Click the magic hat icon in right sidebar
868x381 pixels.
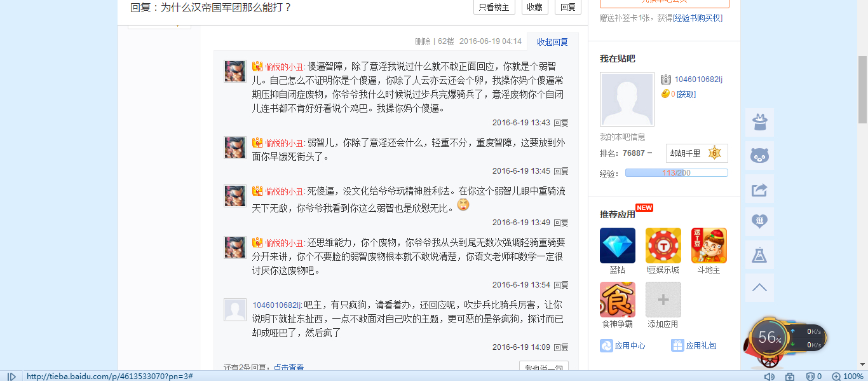759,122
